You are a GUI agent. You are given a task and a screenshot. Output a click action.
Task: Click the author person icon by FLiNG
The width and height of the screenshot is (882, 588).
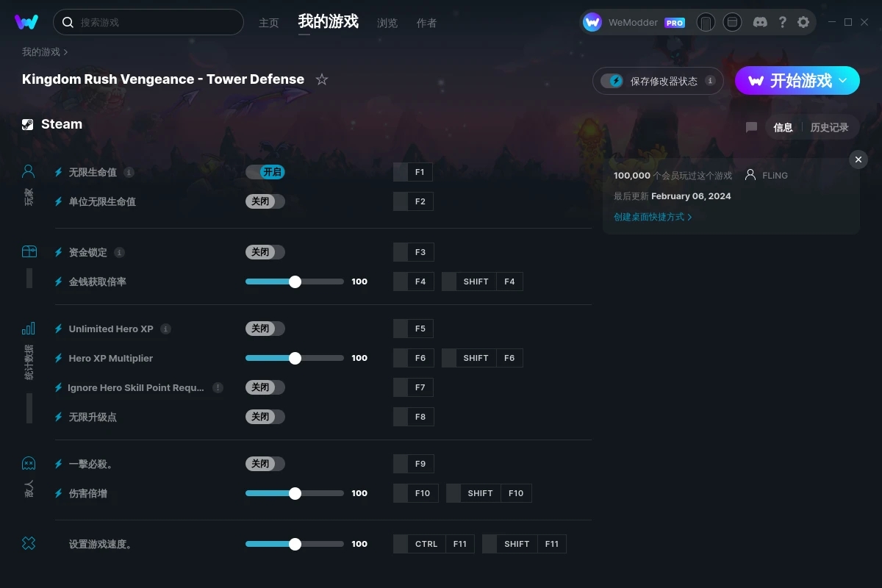tap(750, 175)
